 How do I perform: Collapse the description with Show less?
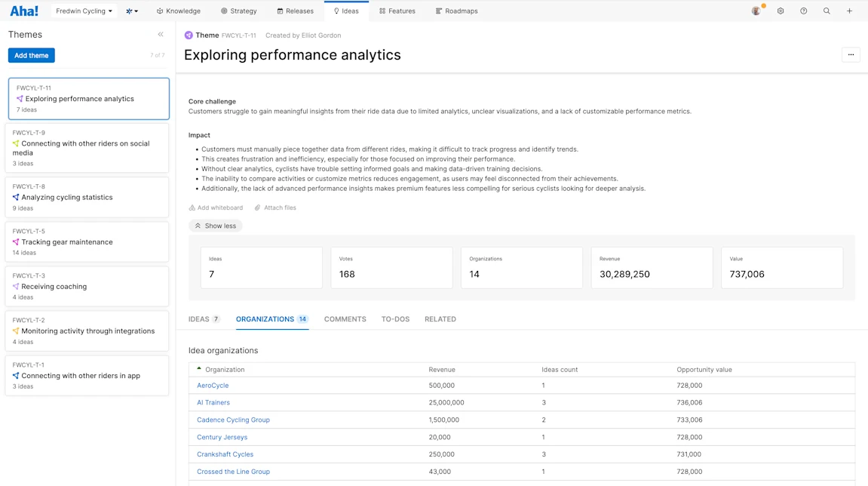[216, 226]
